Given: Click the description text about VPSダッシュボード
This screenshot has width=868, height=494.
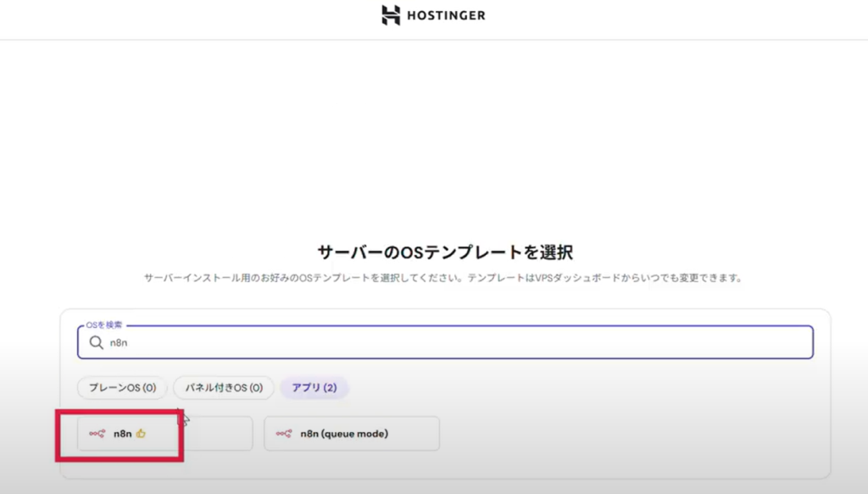Looking at the screenshot, I should pos(443,278).
